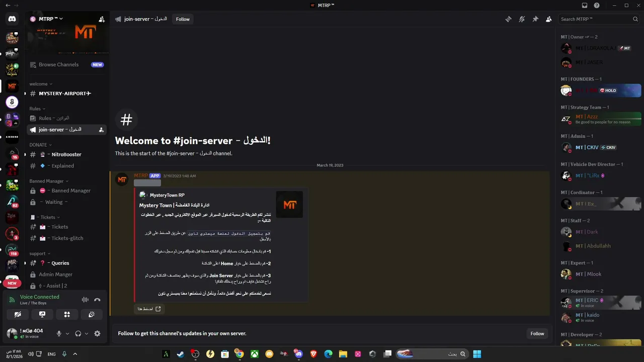Open the Tickets-glitch channel
The width and height of the screenshot is (644, 362).
click(x=67, y=238)
